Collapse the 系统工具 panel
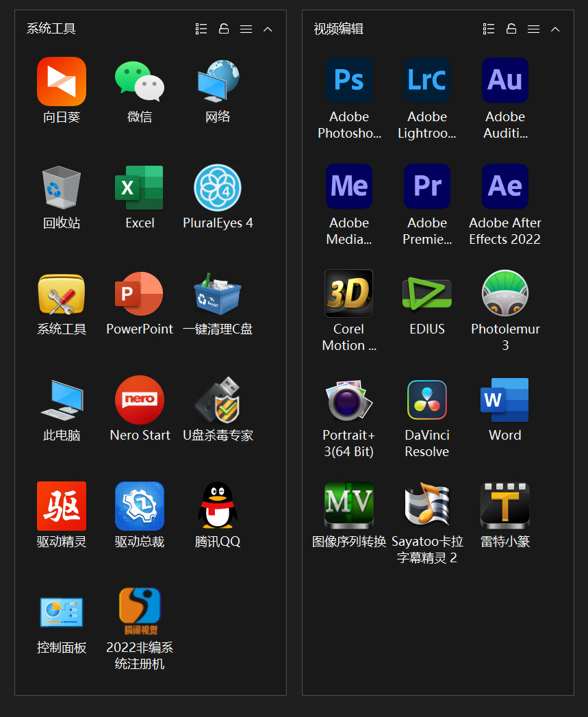Image resolution: width=588 pixels, height=717 pixels. coord(268,29)
